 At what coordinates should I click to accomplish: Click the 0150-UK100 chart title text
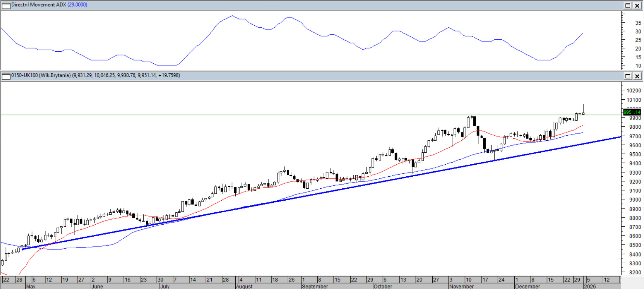click(x=41, y=75)
